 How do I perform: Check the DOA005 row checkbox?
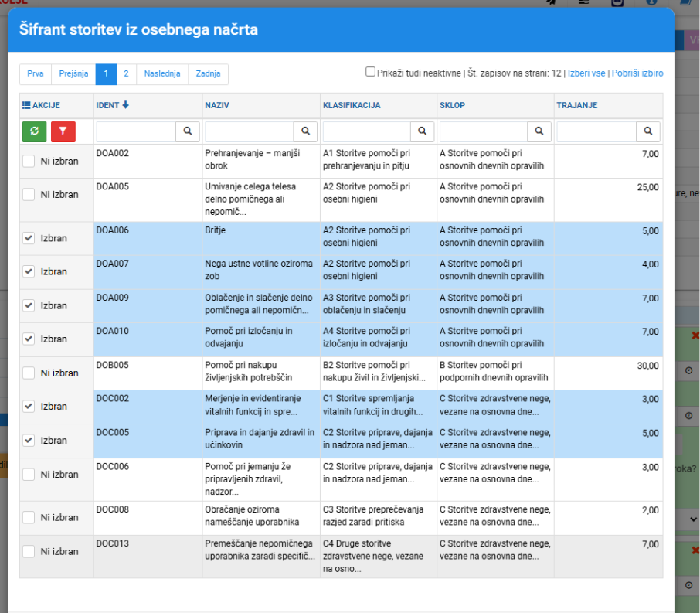29,194
